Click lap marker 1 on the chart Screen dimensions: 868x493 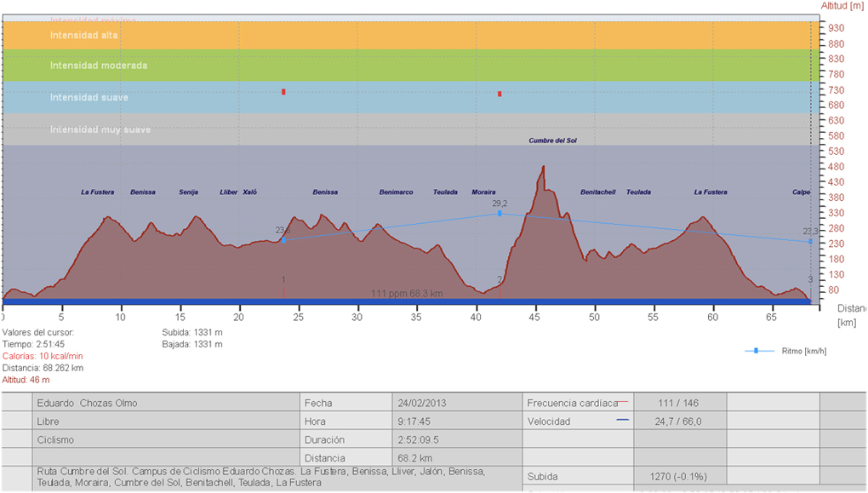283,279
